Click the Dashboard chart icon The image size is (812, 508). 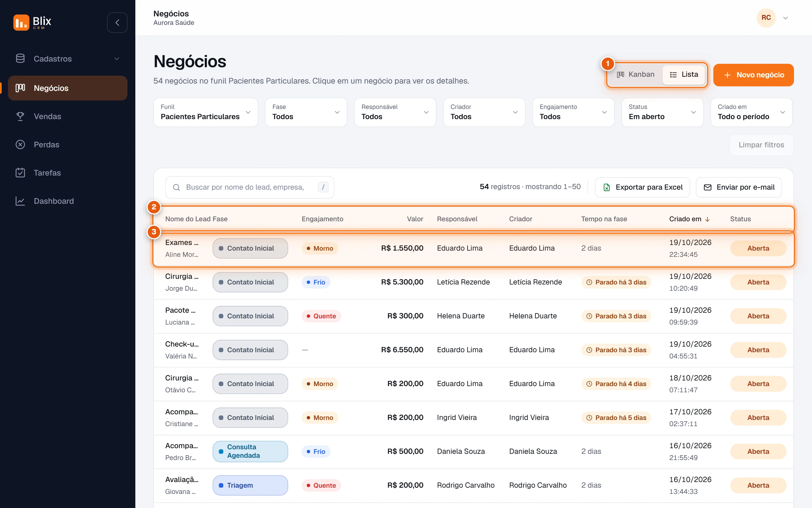pos(20,201)
